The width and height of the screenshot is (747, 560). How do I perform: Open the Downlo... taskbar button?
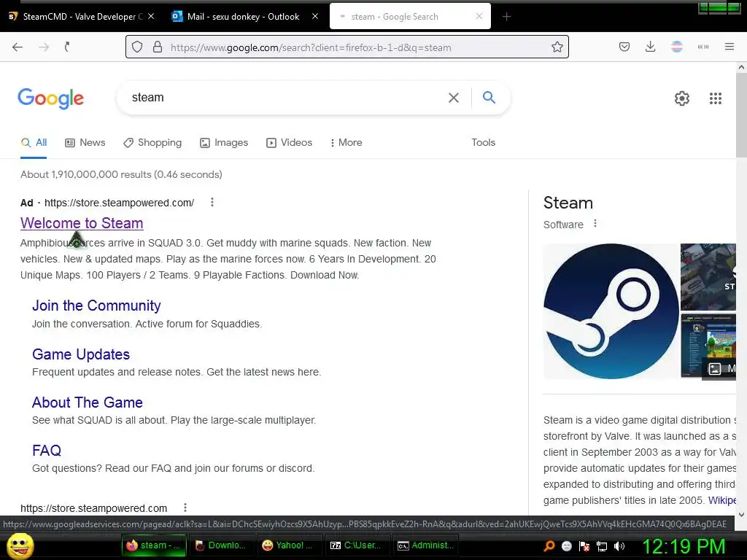[221, 545]
